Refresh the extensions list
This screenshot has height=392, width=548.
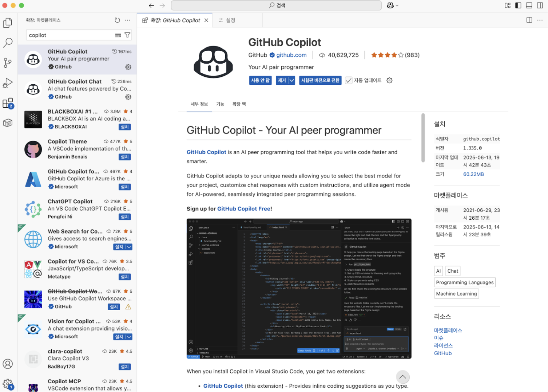pos(117,20)
